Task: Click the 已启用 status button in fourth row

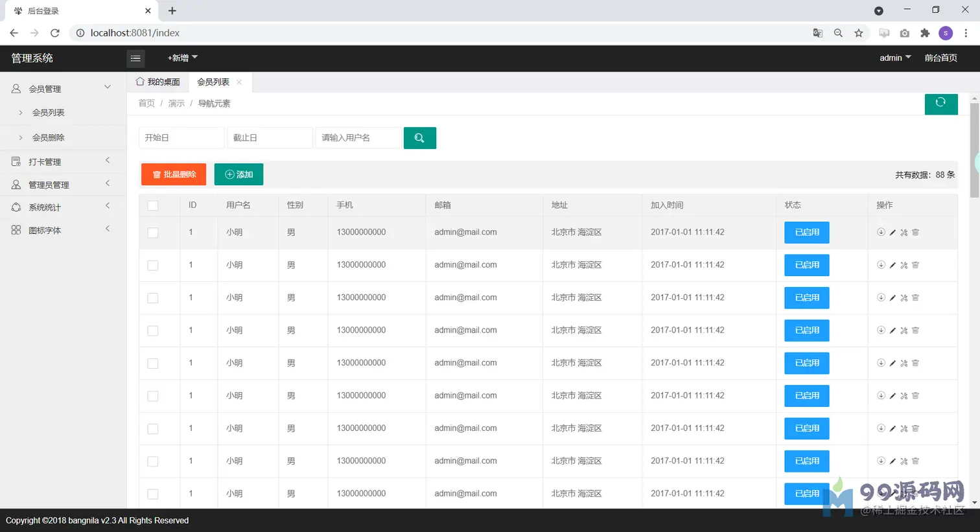Action: [x=807, y=330]
